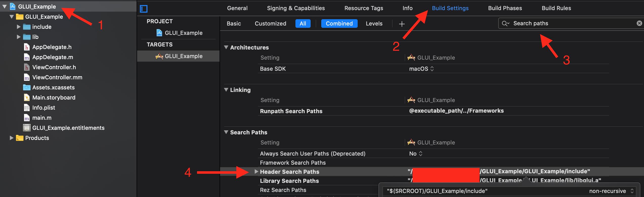Click the Assets.xcassets catalog icon

point(27,87)
